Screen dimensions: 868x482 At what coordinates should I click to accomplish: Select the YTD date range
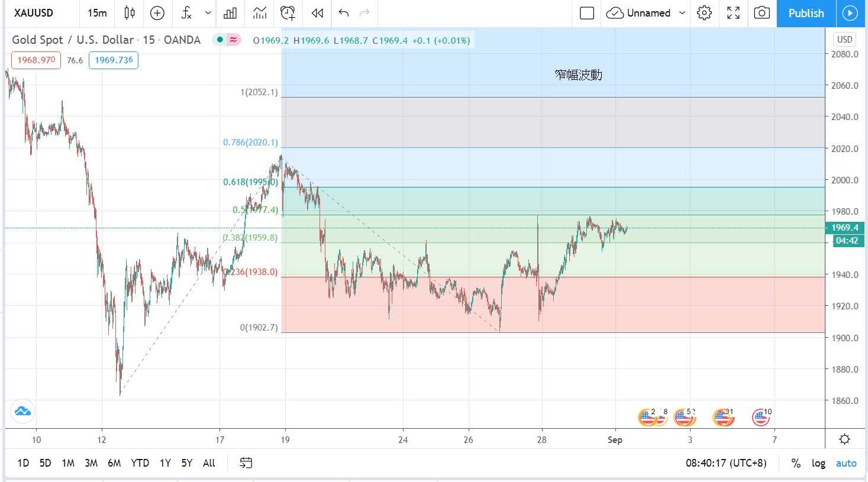tap(140, 463)
